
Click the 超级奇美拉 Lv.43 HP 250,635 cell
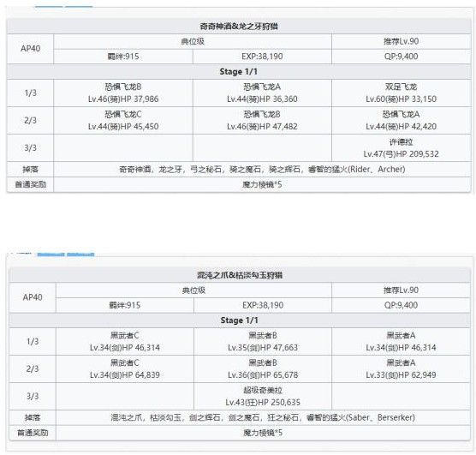click(263, 397)
